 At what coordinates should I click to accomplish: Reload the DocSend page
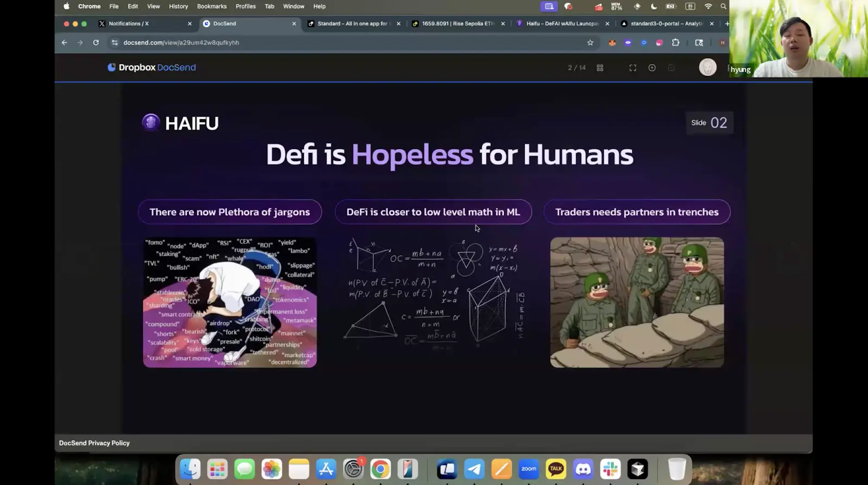[96, 42]
